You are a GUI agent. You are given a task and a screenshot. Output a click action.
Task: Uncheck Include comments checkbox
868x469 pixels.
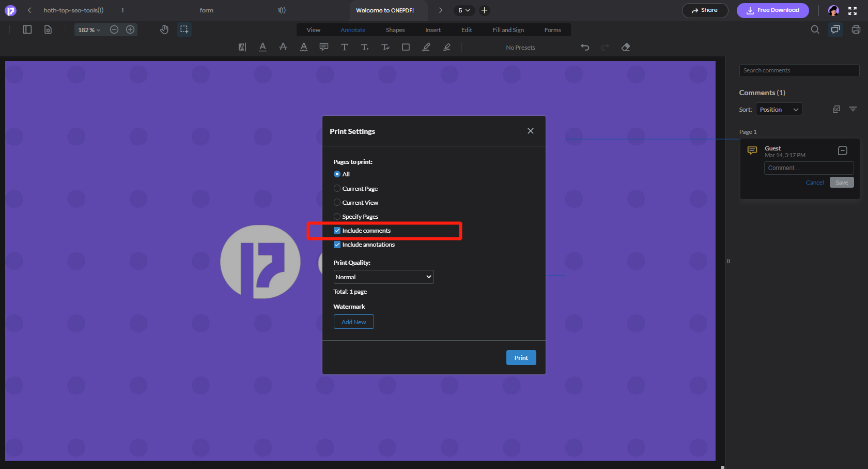tap(337, 231)
